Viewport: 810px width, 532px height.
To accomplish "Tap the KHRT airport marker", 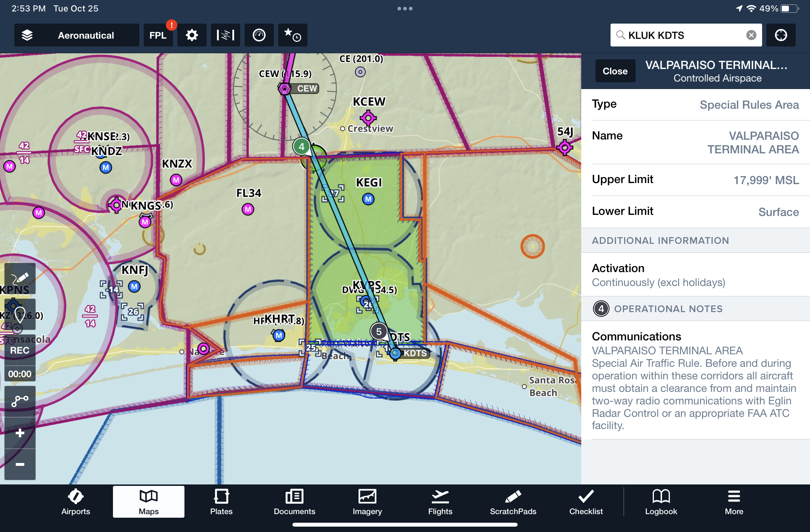I will [279, 335].
